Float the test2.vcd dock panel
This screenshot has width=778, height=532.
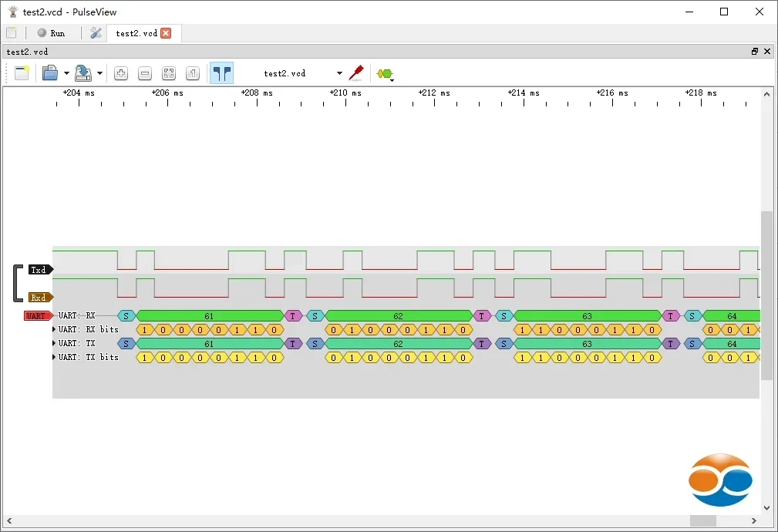point(755,52)
